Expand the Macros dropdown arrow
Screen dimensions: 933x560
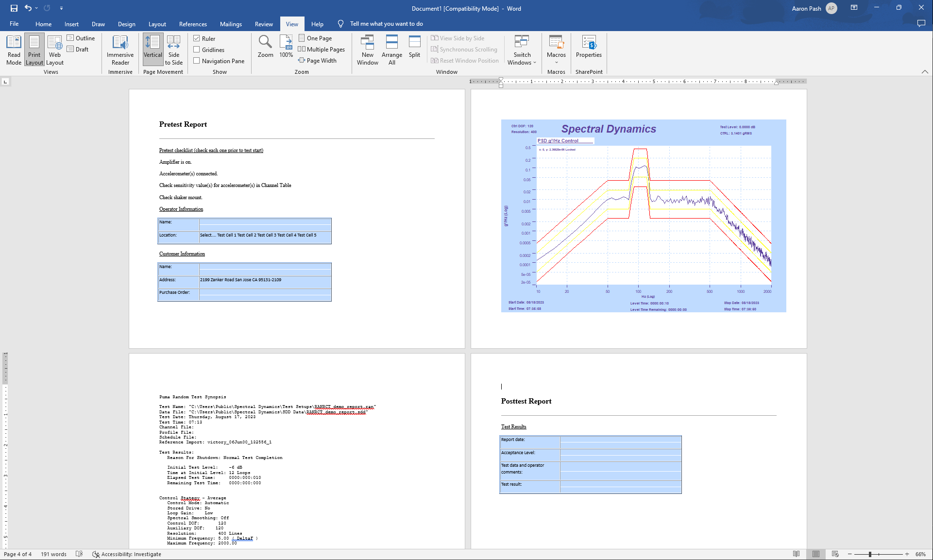click(x=556, y=63)
